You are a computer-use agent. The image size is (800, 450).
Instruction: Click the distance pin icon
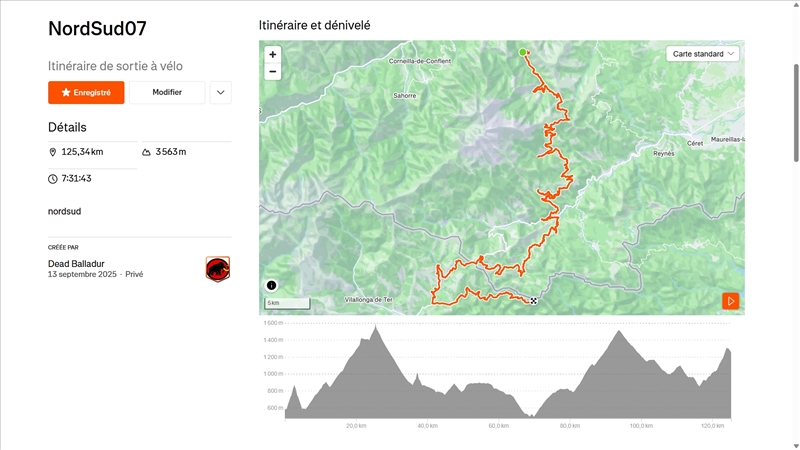[53, 152]
